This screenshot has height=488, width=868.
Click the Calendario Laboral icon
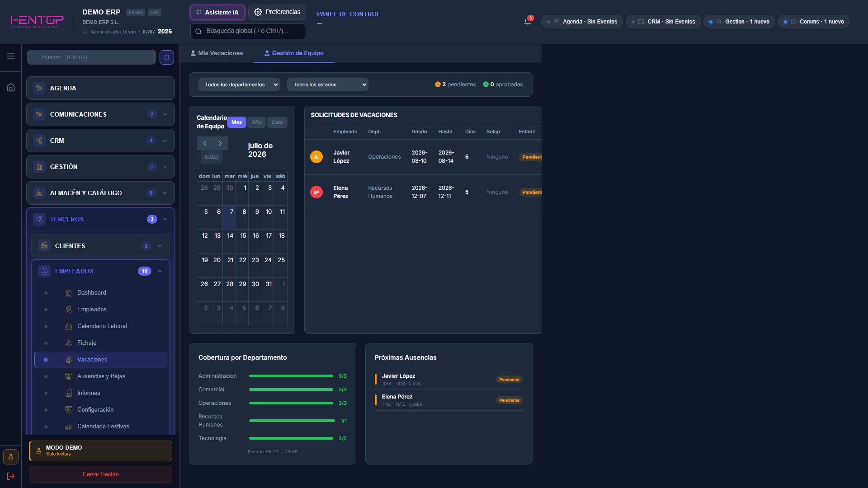69,326
